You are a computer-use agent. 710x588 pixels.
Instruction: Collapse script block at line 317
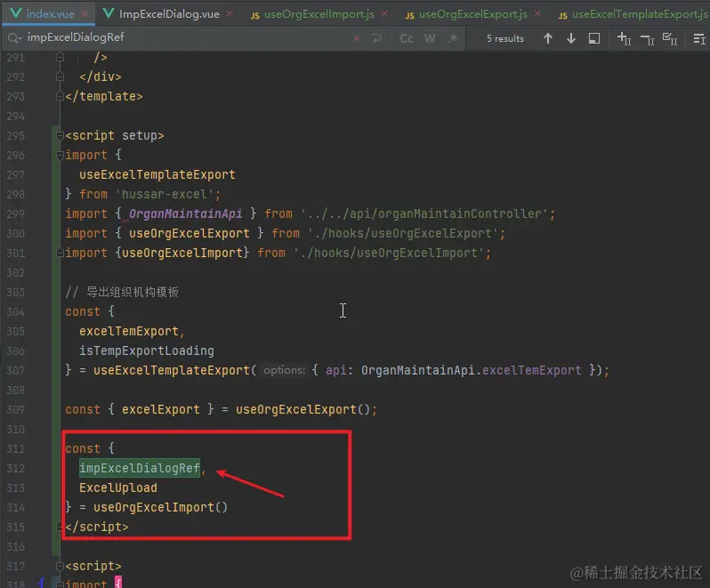pyautogui.click(x=60, y=566)
